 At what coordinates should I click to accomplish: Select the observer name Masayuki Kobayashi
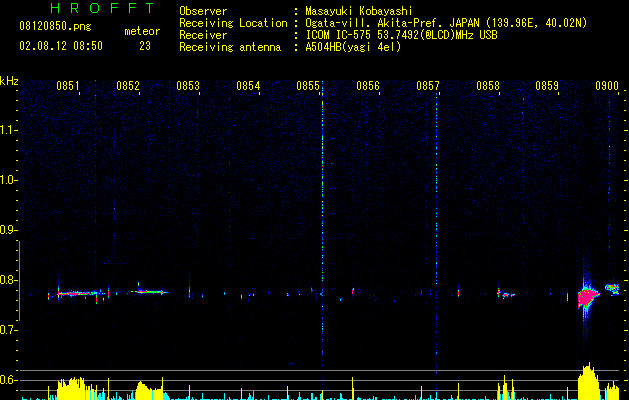(359, 11)
